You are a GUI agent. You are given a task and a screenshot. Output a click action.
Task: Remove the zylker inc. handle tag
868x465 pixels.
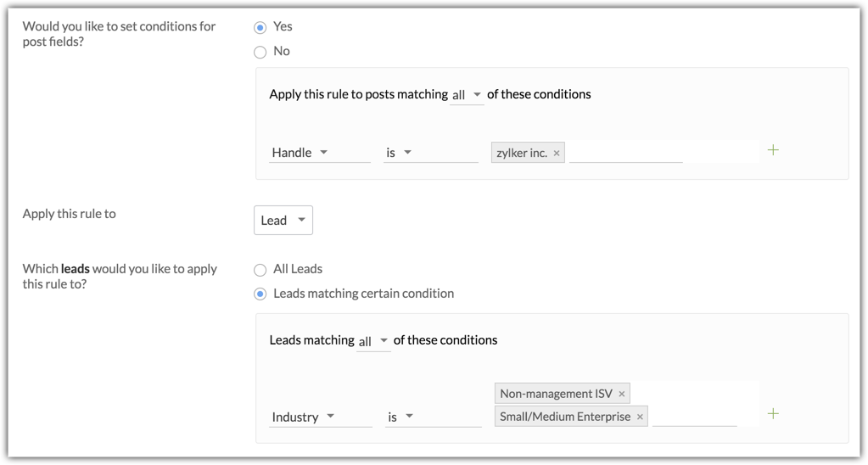[x=557, y=154]
